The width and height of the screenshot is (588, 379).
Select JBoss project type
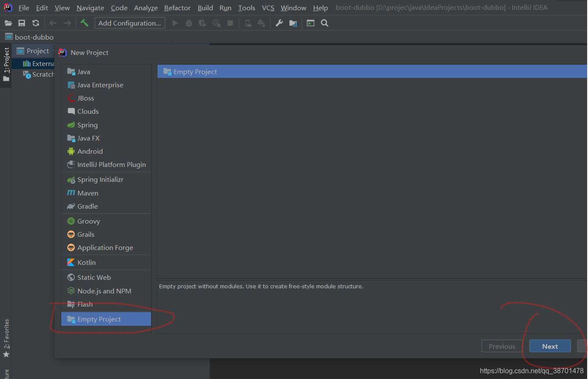(x=106, y=98)
